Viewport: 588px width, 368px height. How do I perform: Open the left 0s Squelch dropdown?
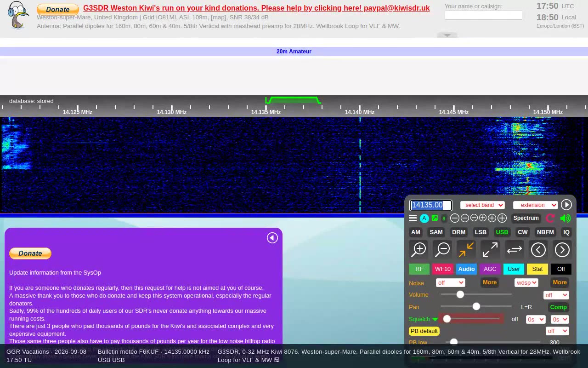pos(536,319)
